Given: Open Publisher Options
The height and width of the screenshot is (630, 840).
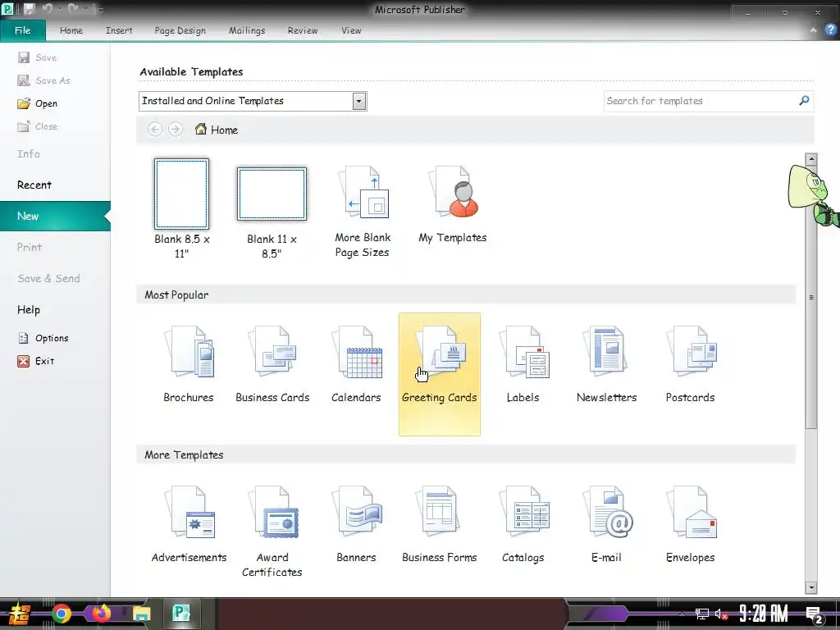Looking at the screenshot, I should [44, 338].
